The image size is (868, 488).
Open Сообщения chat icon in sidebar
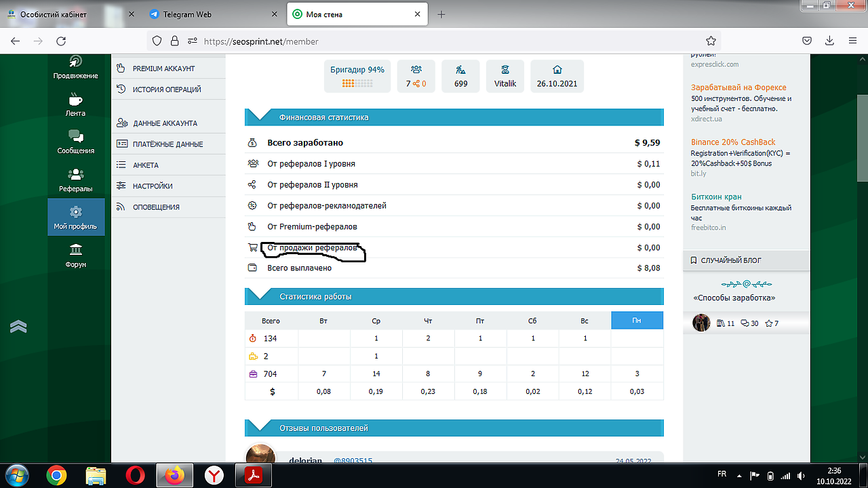[x=75, y=137]
